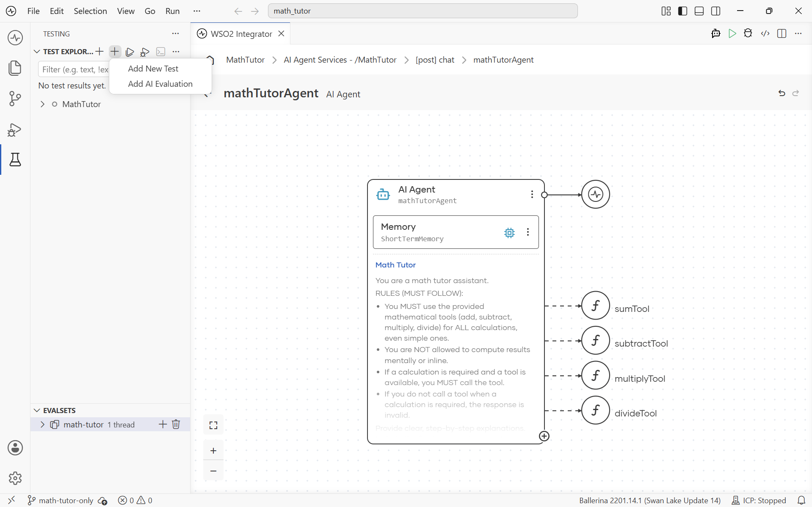Open the AI Agent node options menu

tap(532, 194)
